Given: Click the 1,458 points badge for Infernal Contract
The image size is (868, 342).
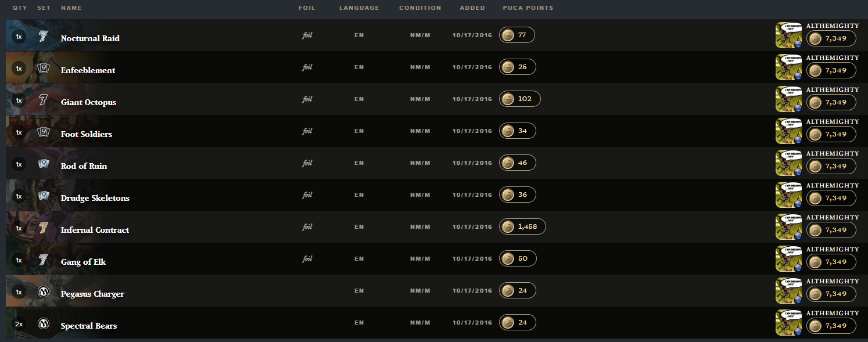Looking at the screenshot, I should click(522, 226).
